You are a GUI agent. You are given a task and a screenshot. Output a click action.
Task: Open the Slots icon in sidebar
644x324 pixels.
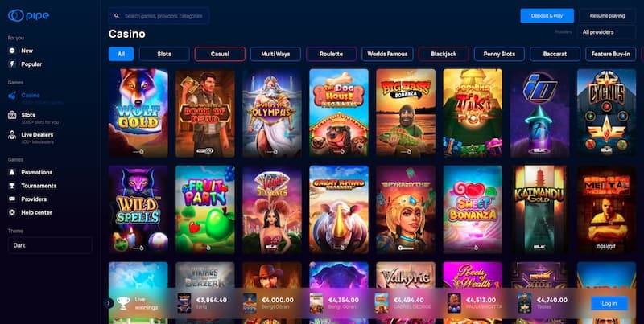(12, 115)
